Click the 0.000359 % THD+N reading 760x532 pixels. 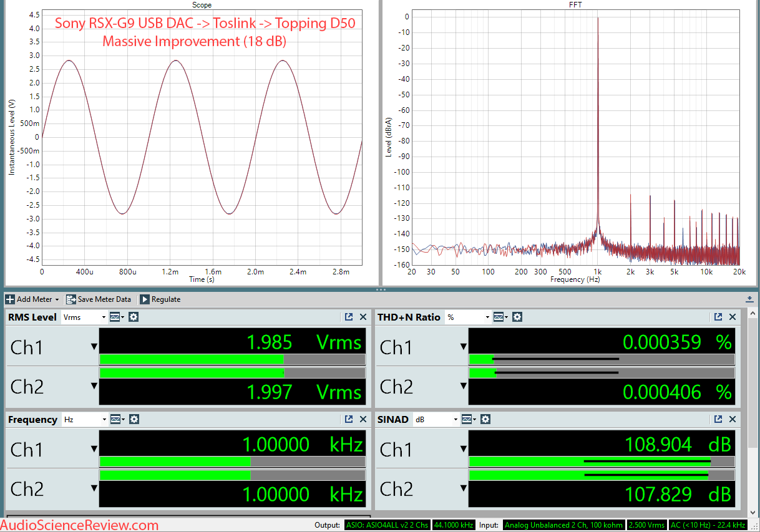coord(677,342)
